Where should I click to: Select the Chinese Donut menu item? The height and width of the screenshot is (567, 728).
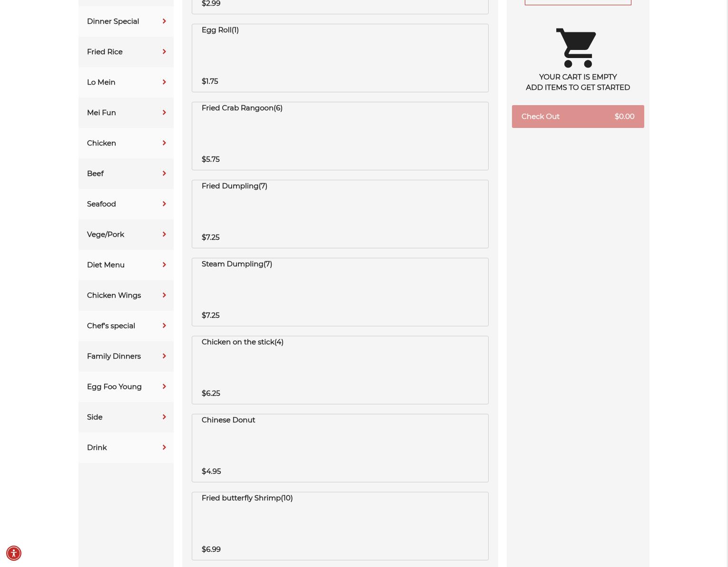point(340,448)
